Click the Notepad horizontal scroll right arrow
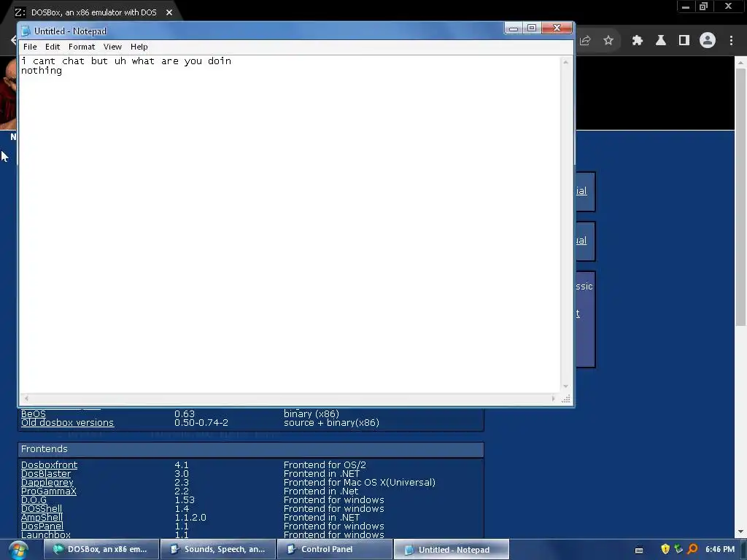Viewport: 747px width, 560px height. pyautogui.click(x=553, y=398)
